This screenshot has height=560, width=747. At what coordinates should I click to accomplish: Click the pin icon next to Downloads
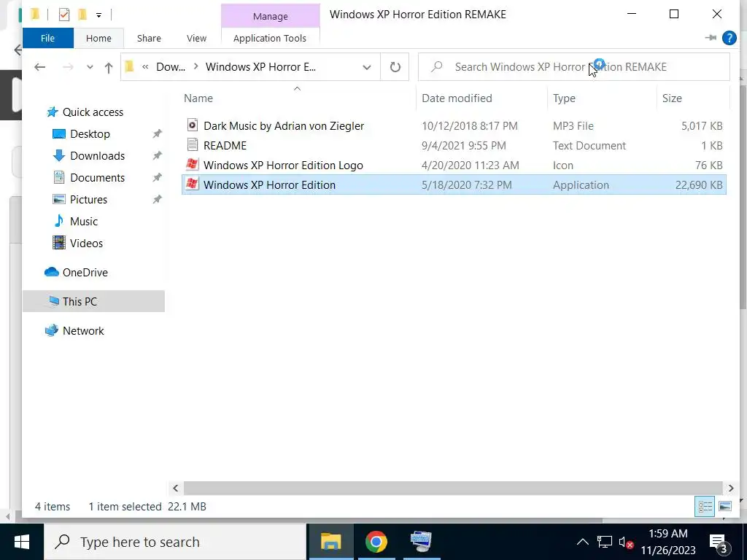pyautogui.click(x=158, y=156)
